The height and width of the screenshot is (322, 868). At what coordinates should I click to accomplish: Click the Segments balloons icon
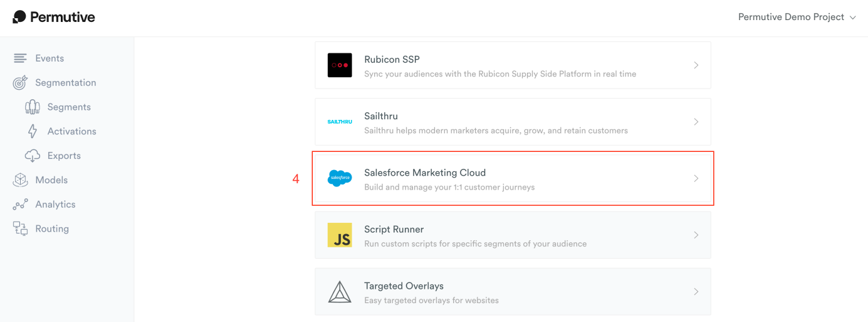pos(33,107)
